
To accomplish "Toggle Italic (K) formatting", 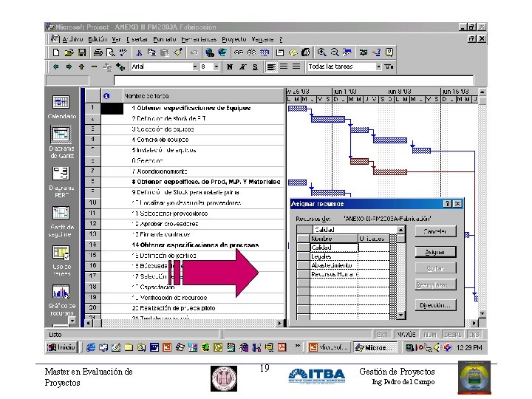I will coord(242,66).
